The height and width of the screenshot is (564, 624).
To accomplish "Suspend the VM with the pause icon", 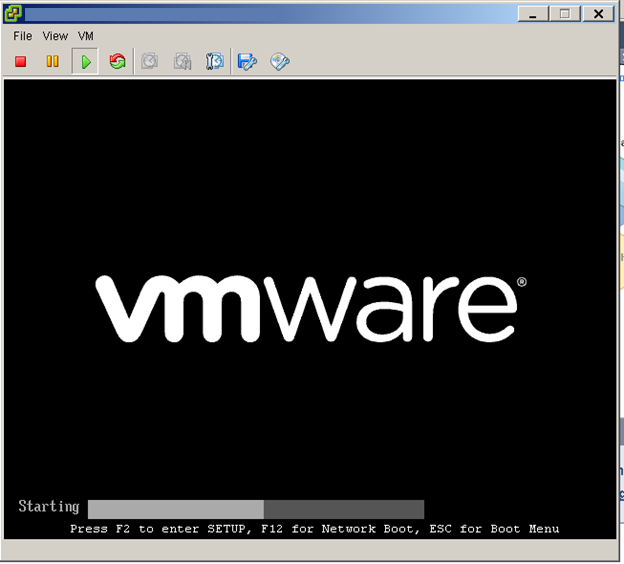I will [53, 61].
